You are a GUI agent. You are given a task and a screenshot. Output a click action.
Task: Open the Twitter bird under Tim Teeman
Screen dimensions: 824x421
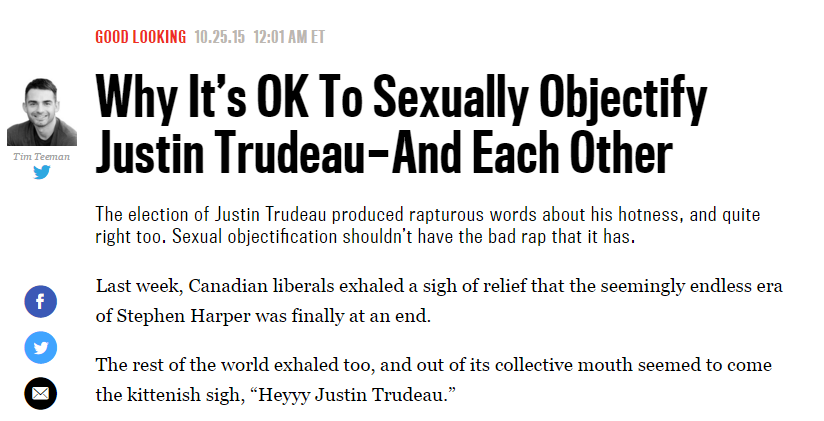tap(42, 171)
